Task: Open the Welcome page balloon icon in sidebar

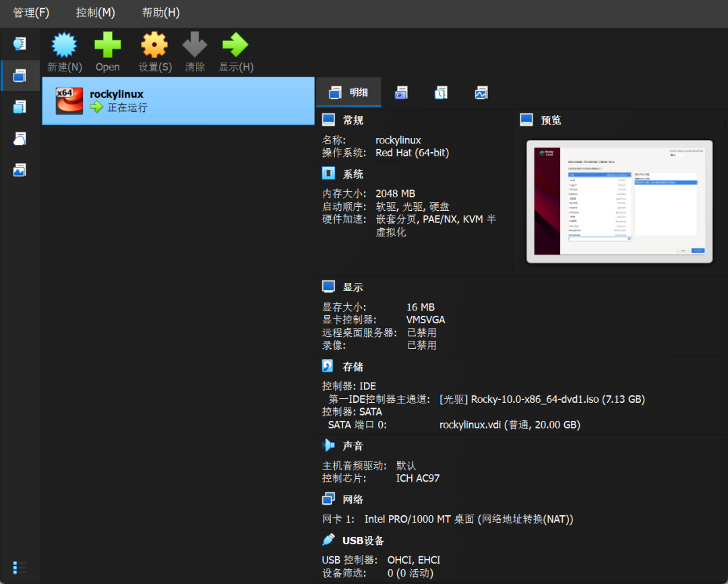Action: click(x=20, y=44)
